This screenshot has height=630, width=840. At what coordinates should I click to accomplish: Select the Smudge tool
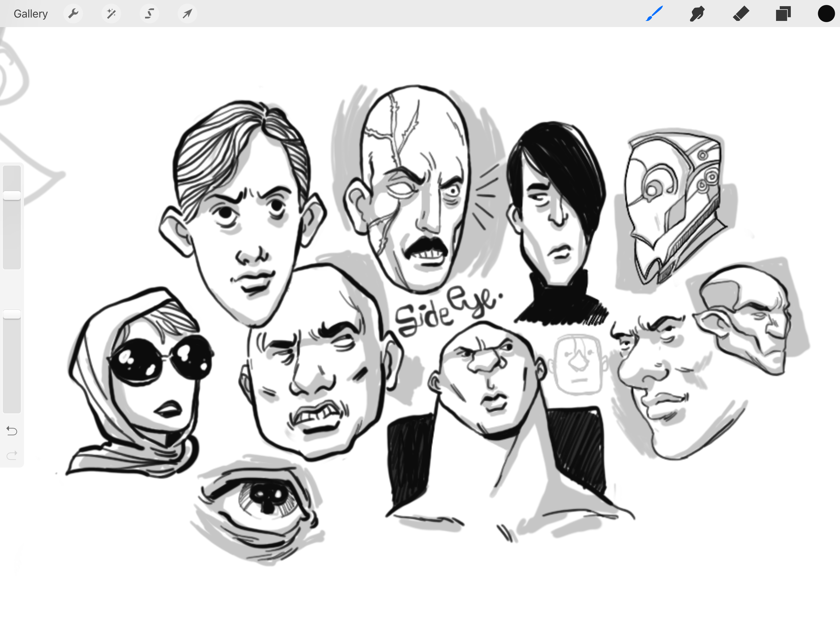pos(697,14)
